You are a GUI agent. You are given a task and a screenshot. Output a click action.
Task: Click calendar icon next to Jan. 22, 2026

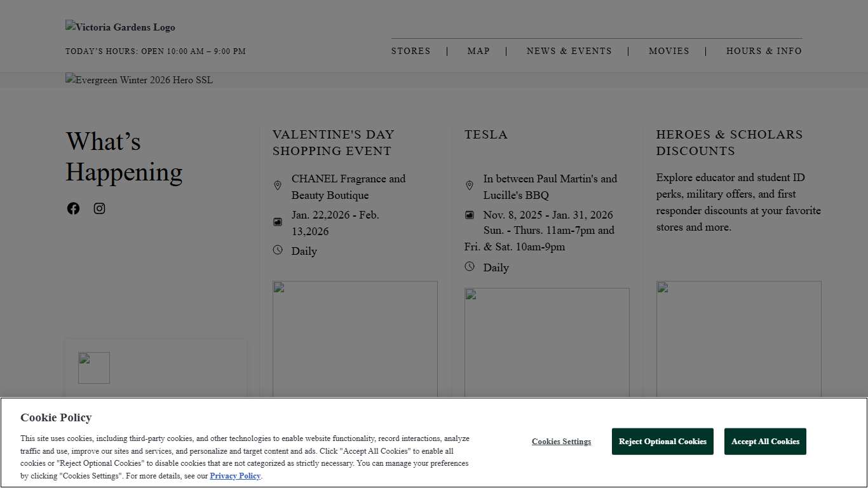[278, 222]
